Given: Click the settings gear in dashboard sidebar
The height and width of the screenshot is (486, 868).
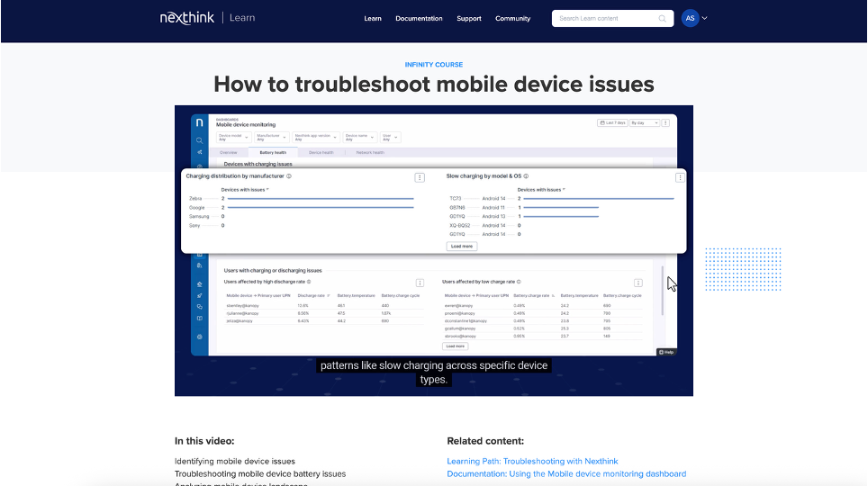Looking at the screenshot, I should click(199, 337).
